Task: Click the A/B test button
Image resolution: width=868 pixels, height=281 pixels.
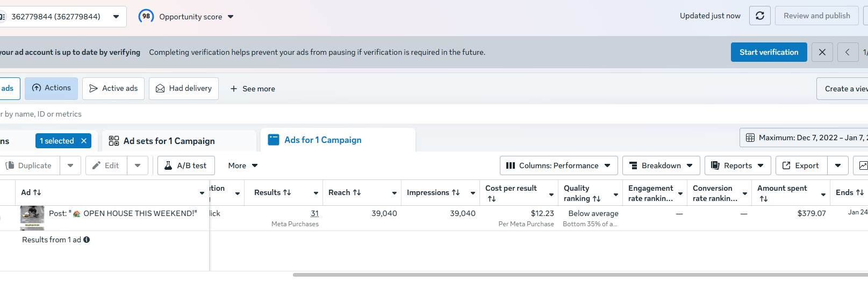Action: pyautogui.click(x=186, y=165)
